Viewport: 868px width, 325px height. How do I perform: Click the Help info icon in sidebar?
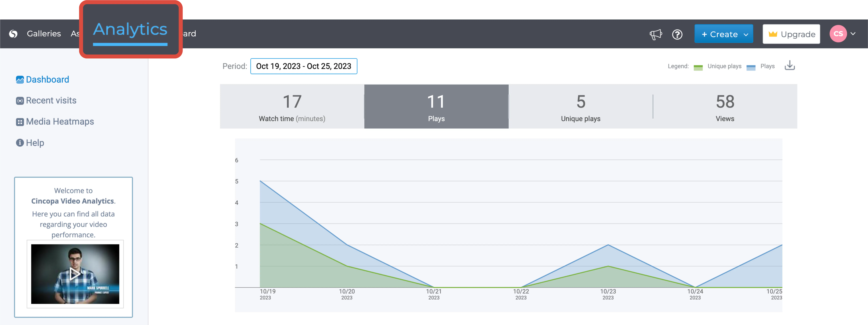pos(20,143)
